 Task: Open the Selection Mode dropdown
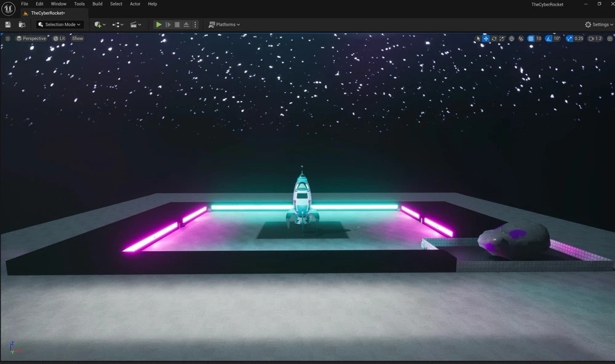pyautogui.click(x=60, y=25)
